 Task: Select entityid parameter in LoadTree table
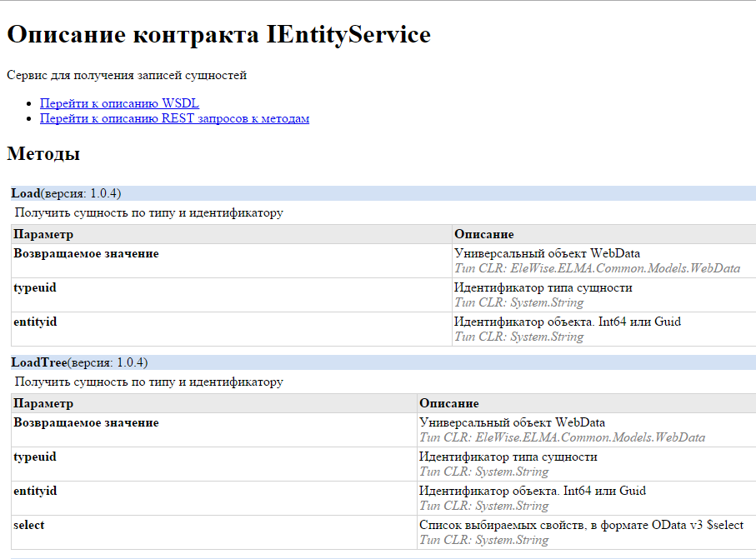coord(35,491)
